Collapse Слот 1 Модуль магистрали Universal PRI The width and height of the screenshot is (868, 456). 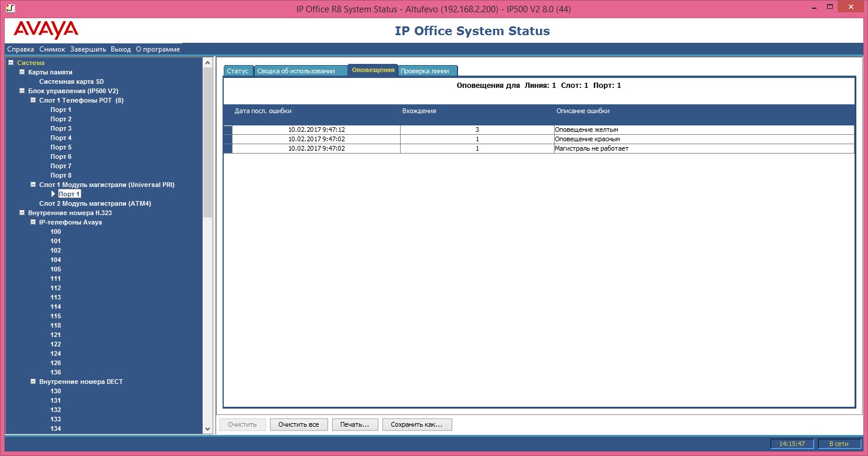click(33, 185)
